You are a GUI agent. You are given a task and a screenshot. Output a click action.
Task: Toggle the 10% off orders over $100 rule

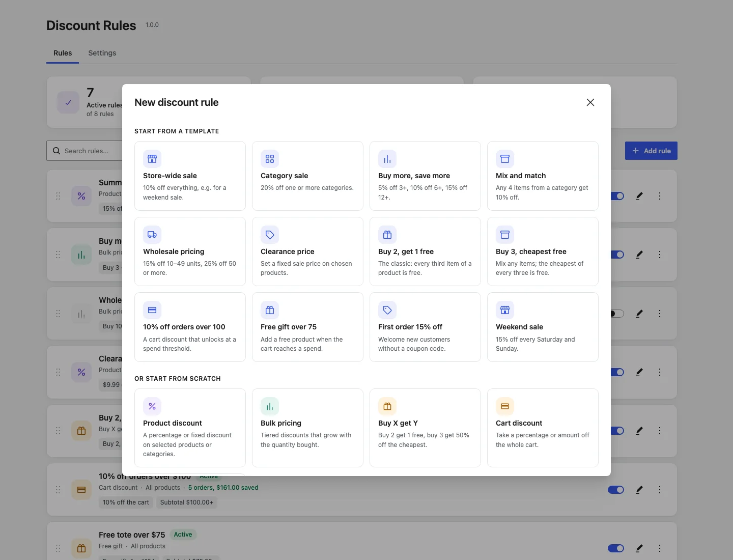(616, 490)
